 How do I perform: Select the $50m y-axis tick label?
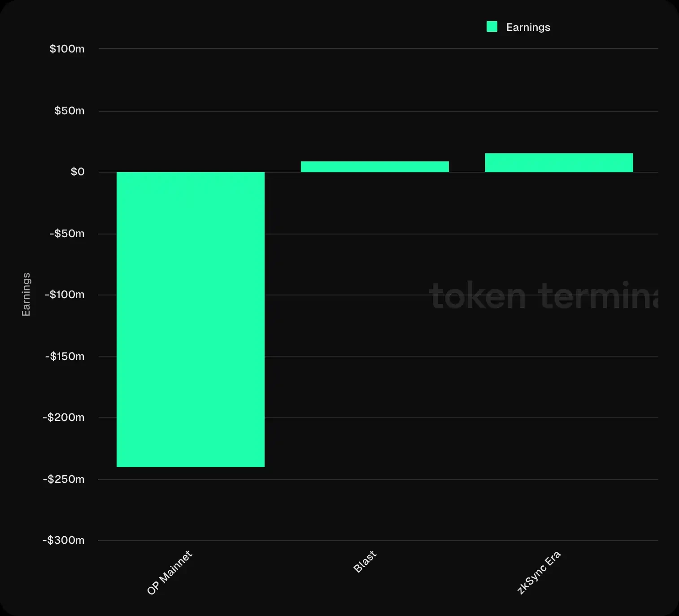[x=69, y=111]
